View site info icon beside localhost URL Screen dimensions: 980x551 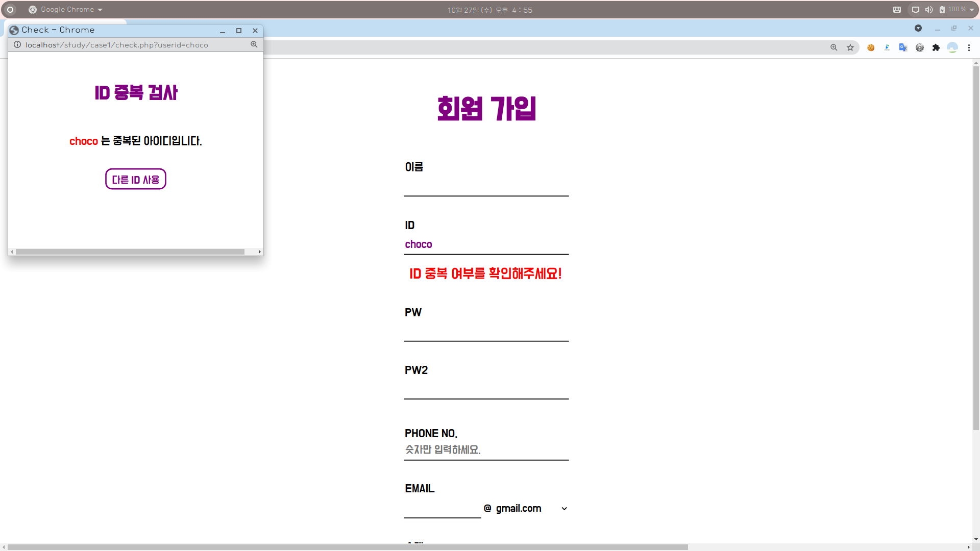point(17,45)
